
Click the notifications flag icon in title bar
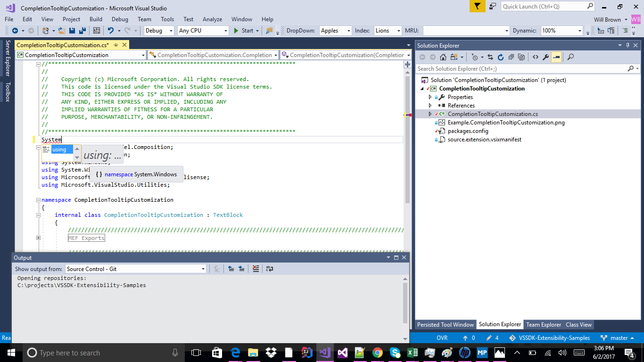478,7
